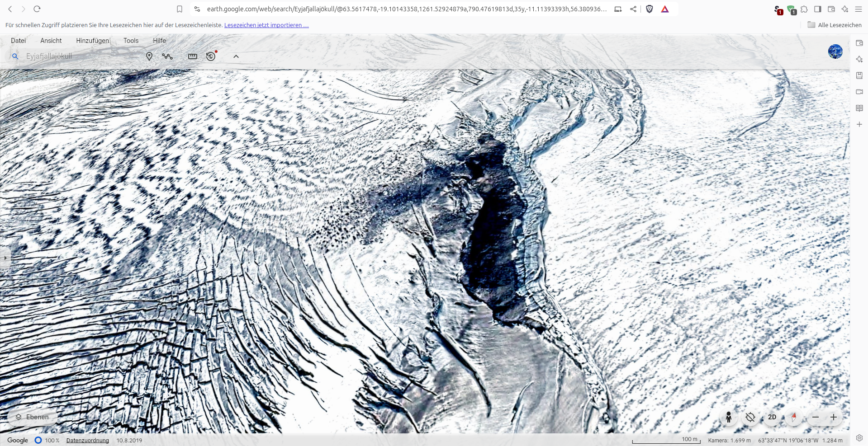The width and height of the screenshot is (868, 446).
Task: Open Brave Talk camera in sidebar
Action: coord(859,92)
